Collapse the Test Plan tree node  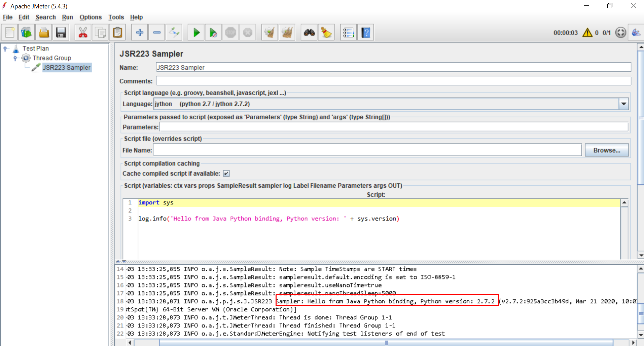[5, 49]
